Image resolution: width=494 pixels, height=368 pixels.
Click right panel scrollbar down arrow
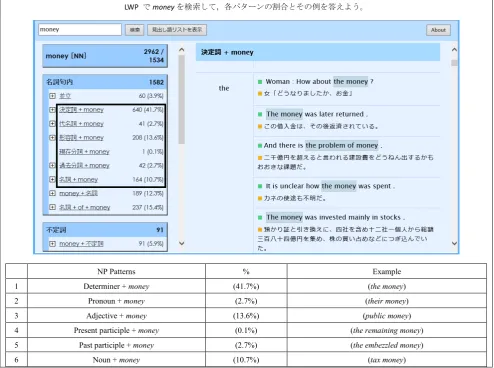[454, 243]
